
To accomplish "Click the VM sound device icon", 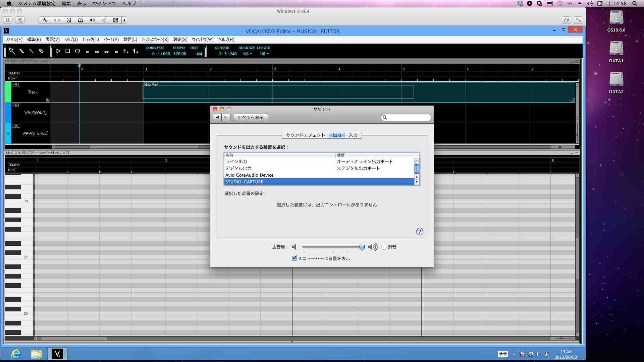I will [92, 20].
